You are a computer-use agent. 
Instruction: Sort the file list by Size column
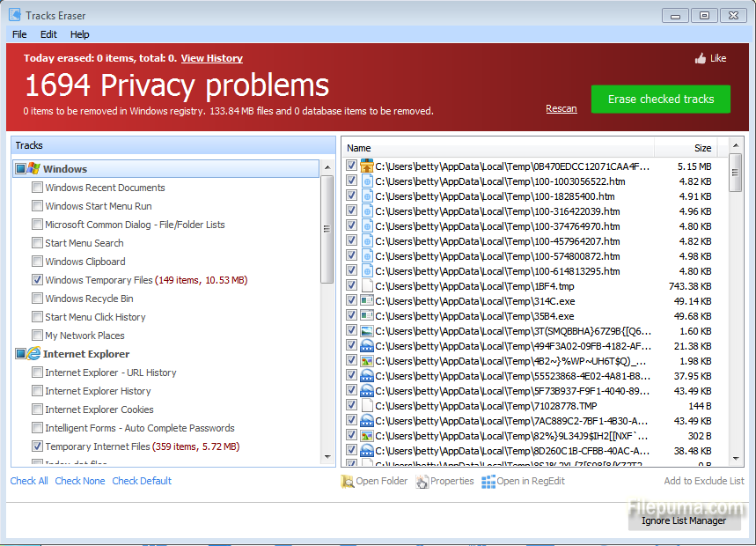coord(702,148)
